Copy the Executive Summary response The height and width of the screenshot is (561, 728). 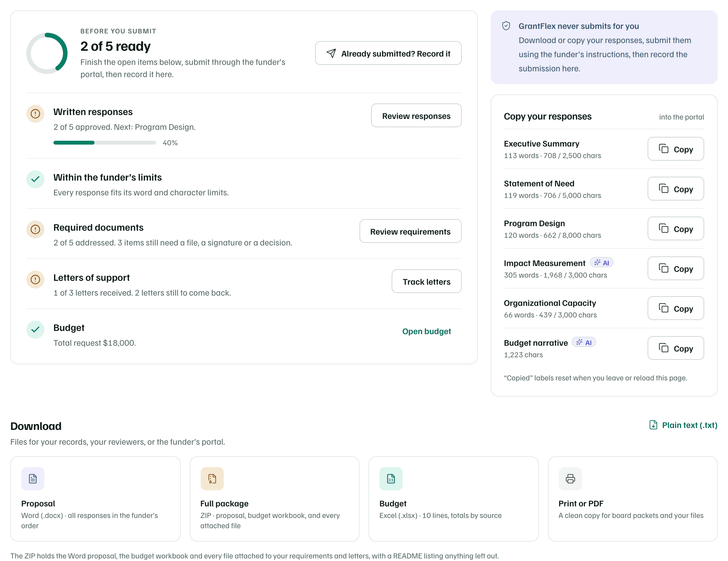click(676, 149)
